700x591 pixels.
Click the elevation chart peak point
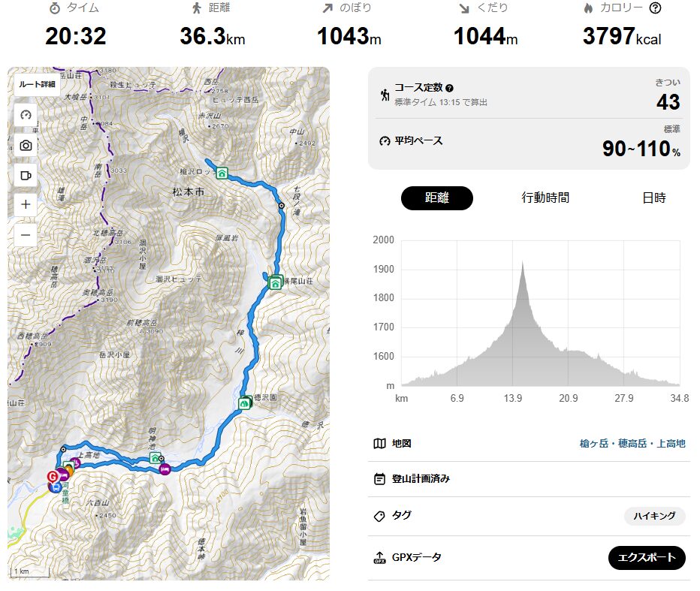pyautogui.click(x=522, y=263)
